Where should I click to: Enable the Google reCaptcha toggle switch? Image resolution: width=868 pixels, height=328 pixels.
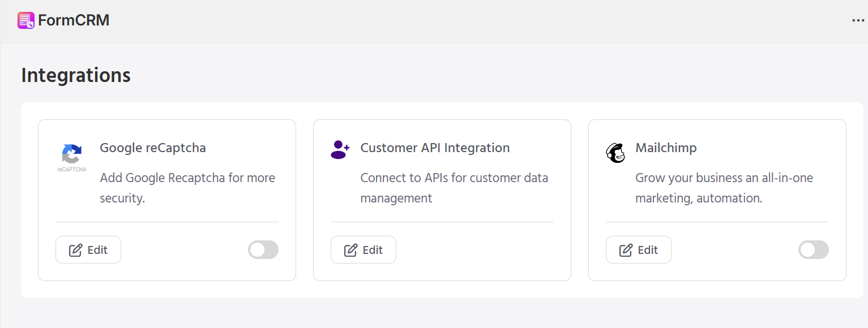[x=263, y=250]
